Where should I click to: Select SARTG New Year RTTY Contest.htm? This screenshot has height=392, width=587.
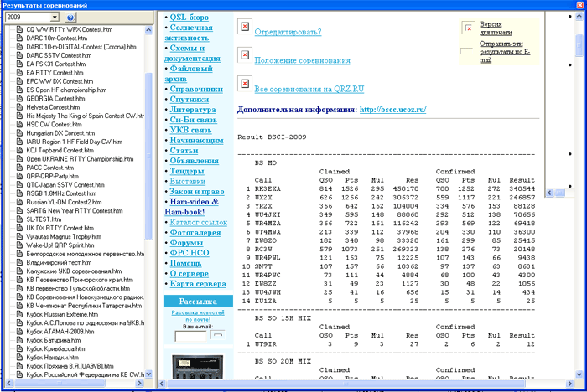(x=74, y=210)
